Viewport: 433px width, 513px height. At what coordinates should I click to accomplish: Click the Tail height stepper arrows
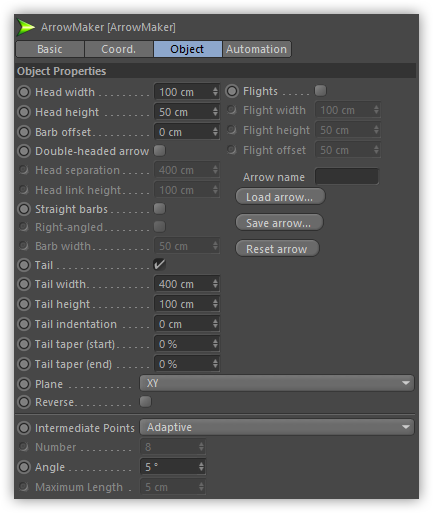pyautogui.click(x=215, y=304)
